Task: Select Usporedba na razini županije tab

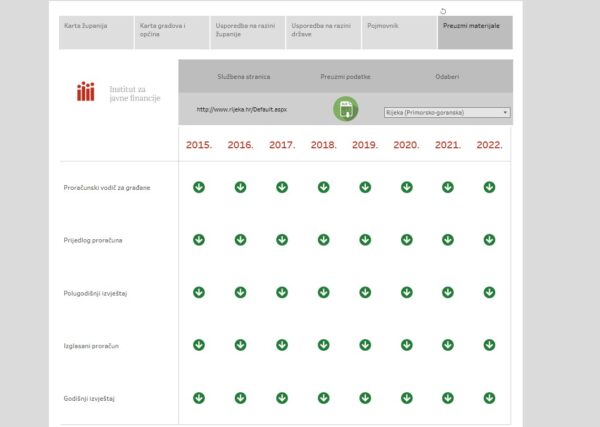Action: point(248,33)
